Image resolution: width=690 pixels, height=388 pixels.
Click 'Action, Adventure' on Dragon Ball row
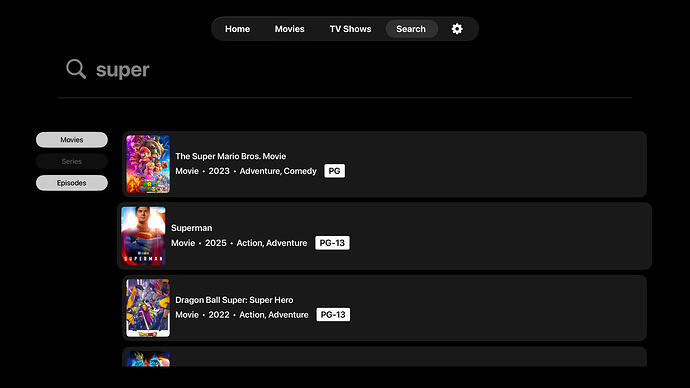pos(274,315)
